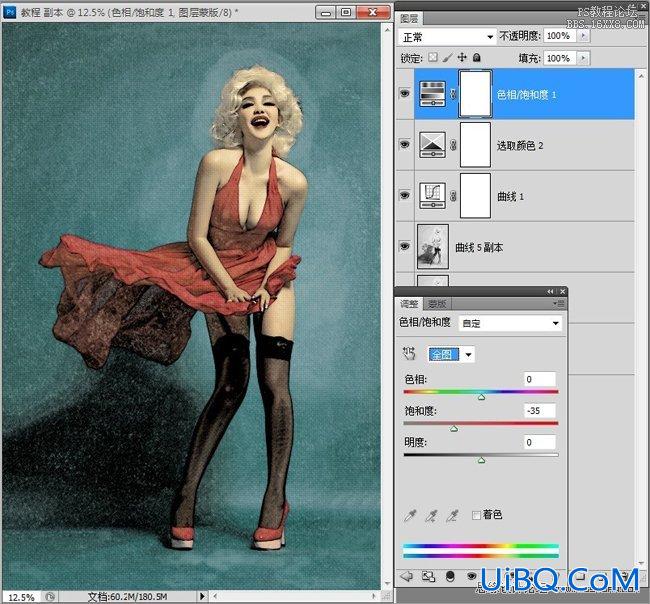This screenshot has width=650, height=604.
Task: Click the expanded view icon in Adjustments panel footer
Action: (x=428, y=576)
